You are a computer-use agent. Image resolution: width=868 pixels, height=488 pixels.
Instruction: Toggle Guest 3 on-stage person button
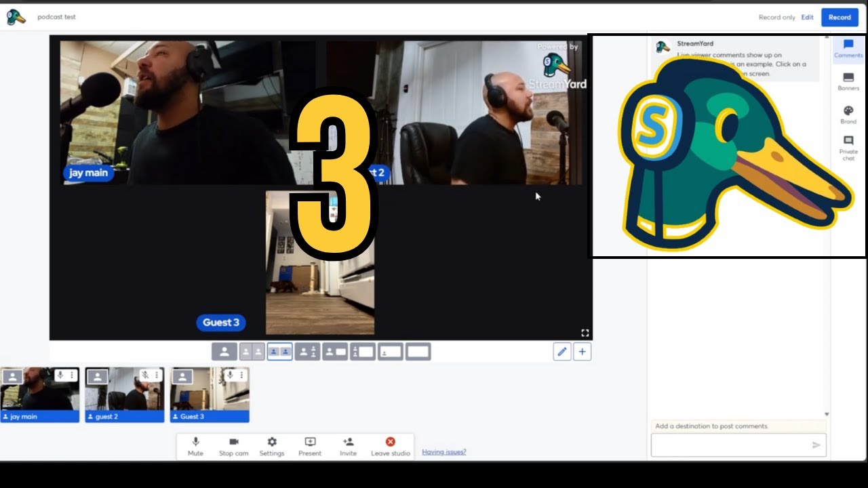point(182,377)
